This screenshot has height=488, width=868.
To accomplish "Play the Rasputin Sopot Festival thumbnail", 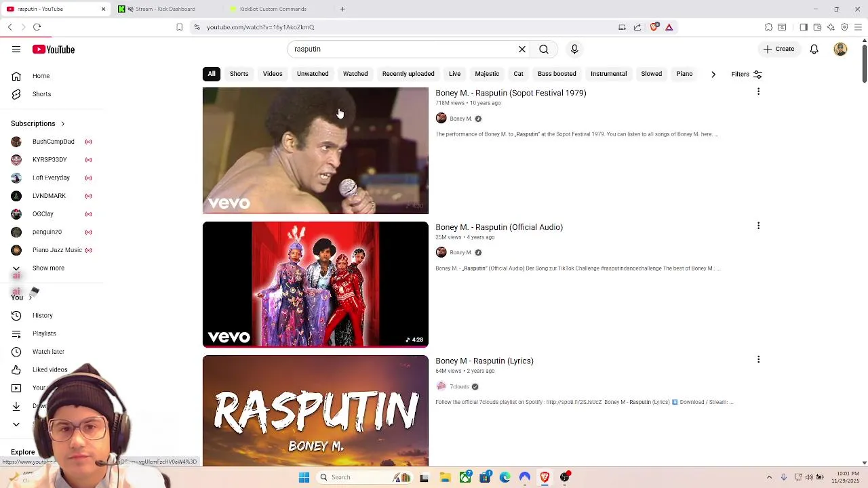I will (315, 150).
